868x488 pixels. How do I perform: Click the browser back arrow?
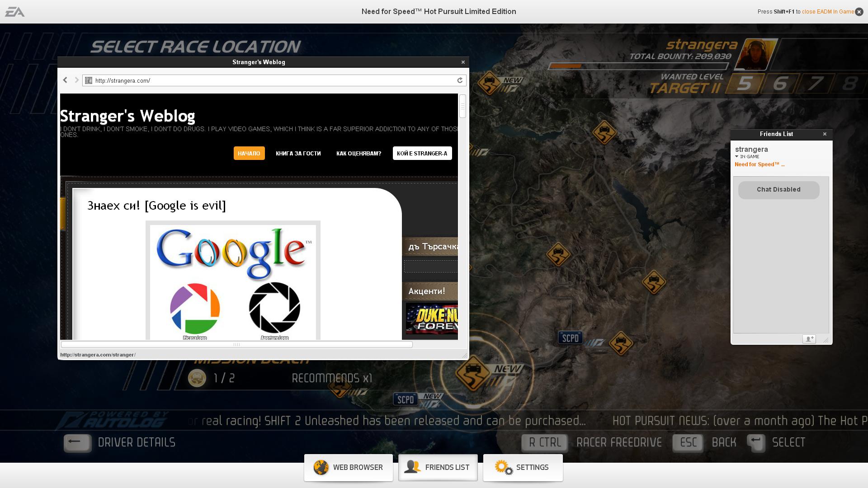click(x=65, y=80)
